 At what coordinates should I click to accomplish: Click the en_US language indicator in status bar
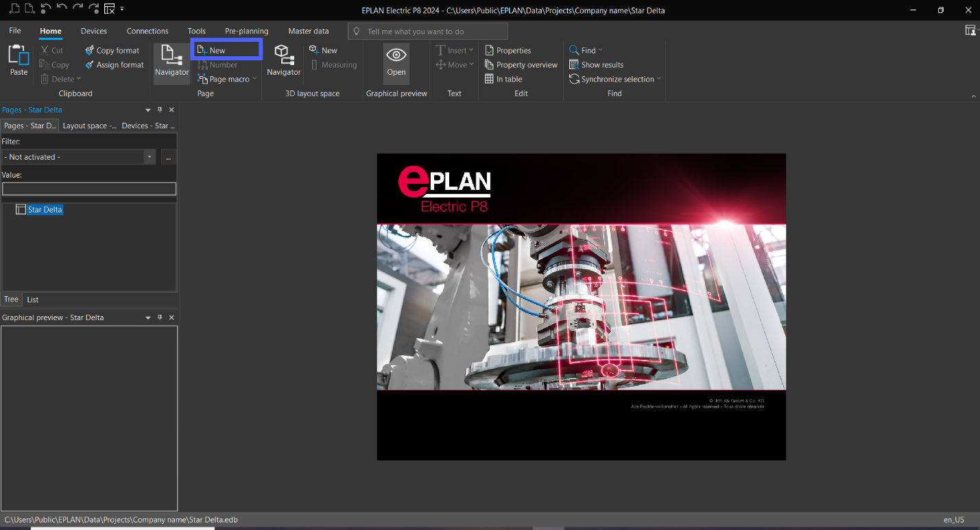pos(954,520)
